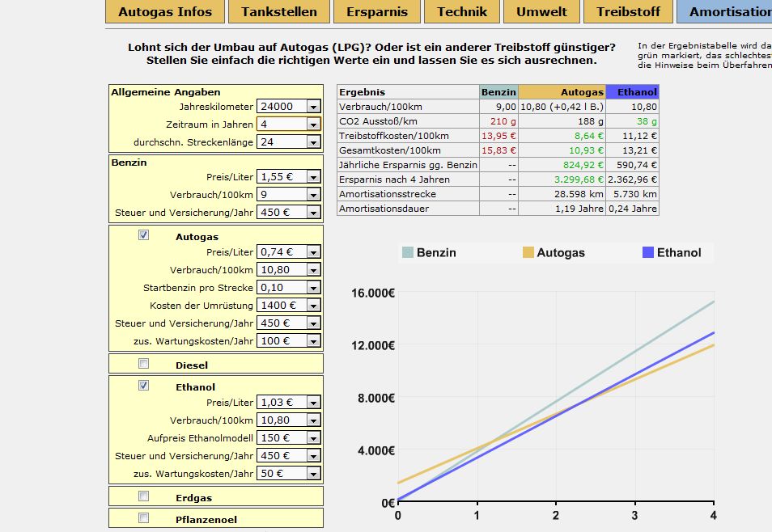Click the 28.598 km amortisation value

tap(579, 194)
